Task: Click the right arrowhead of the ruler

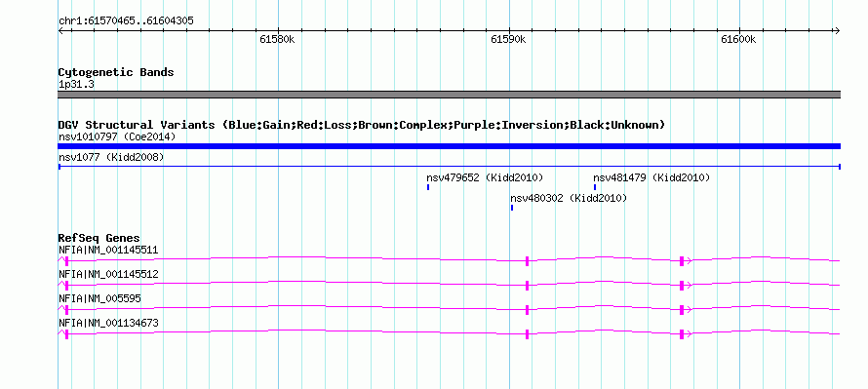Action: 837,31
